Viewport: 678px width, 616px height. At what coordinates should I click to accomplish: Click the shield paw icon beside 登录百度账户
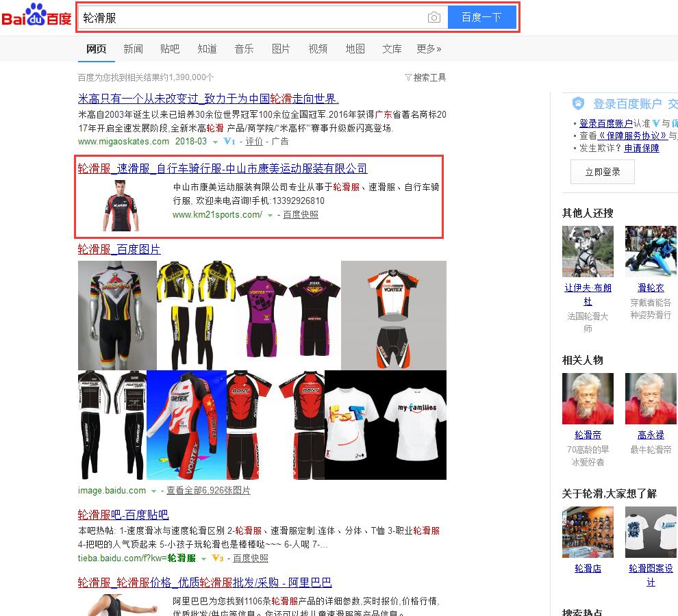(579, 104)
